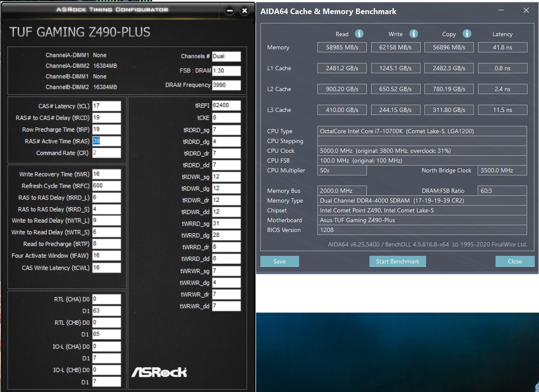This screenshot has height=392, width=539.
Task: Click L1 Cache Read value 2481.2 GB/s
Action: tap(342, 68)
